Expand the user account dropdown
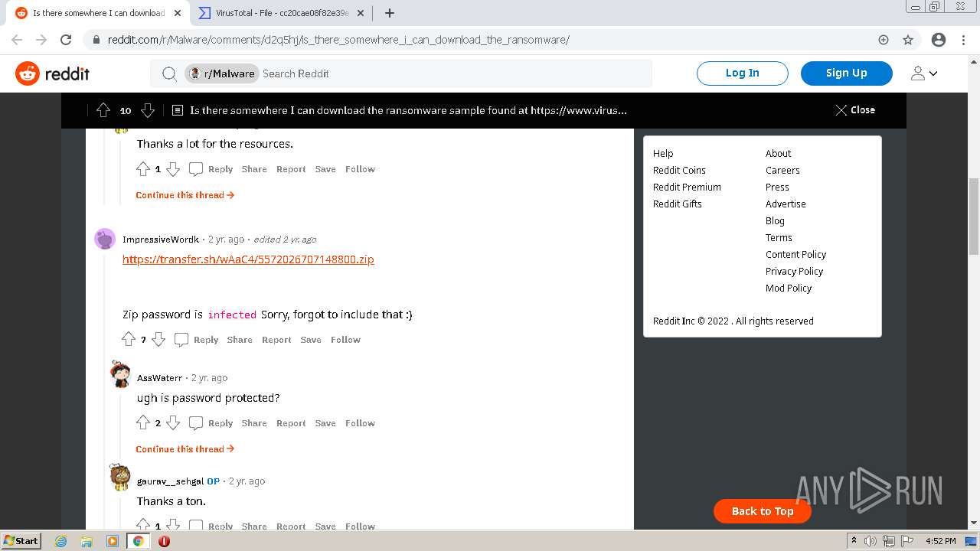 [x=924, y=73]
